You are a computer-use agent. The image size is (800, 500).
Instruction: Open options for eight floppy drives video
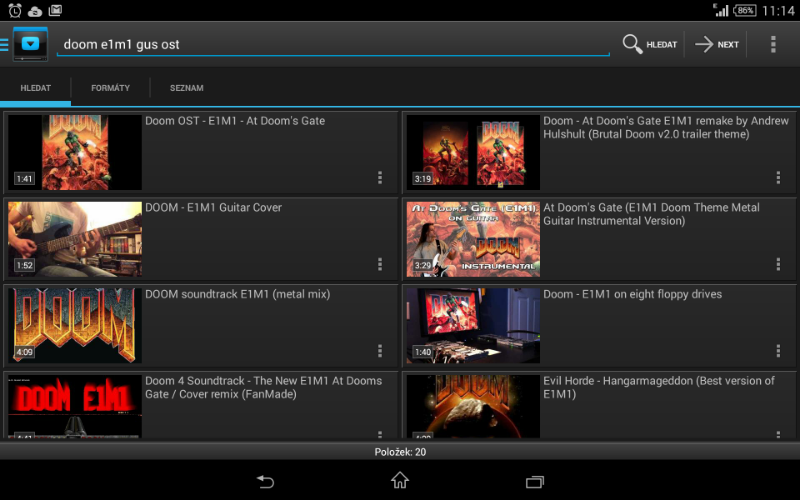(778, 351)
